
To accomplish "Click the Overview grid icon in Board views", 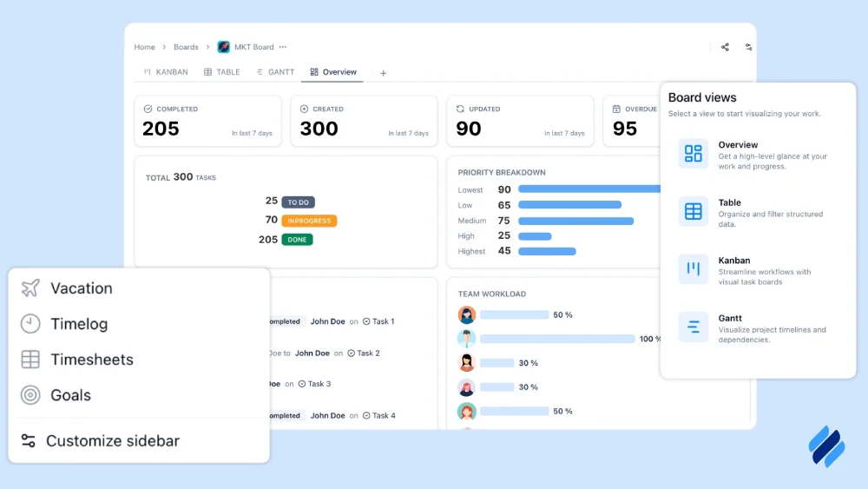I will [693, 154].
